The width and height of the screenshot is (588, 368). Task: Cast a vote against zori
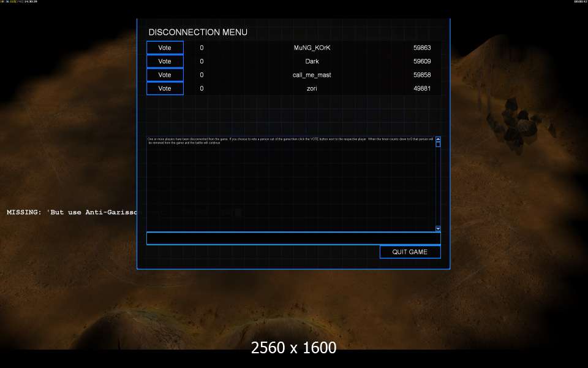pos(165,89)
